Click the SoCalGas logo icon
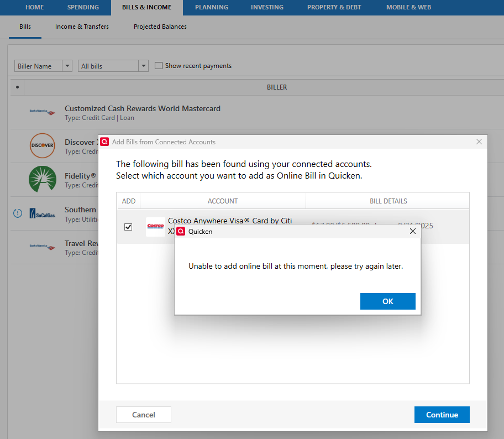This screenshot has height=439, width=504. (x=43, y=213)
